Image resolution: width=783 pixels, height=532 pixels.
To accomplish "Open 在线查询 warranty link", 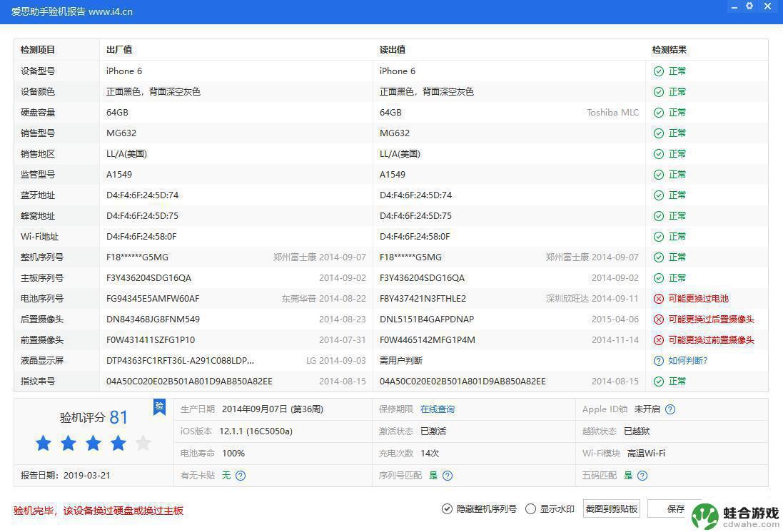I will click(438, 409).
